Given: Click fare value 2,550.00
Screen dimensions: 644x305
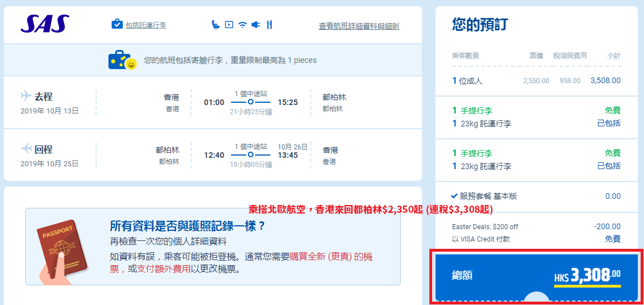Looking at the screenshot, I should click(537, 81).
